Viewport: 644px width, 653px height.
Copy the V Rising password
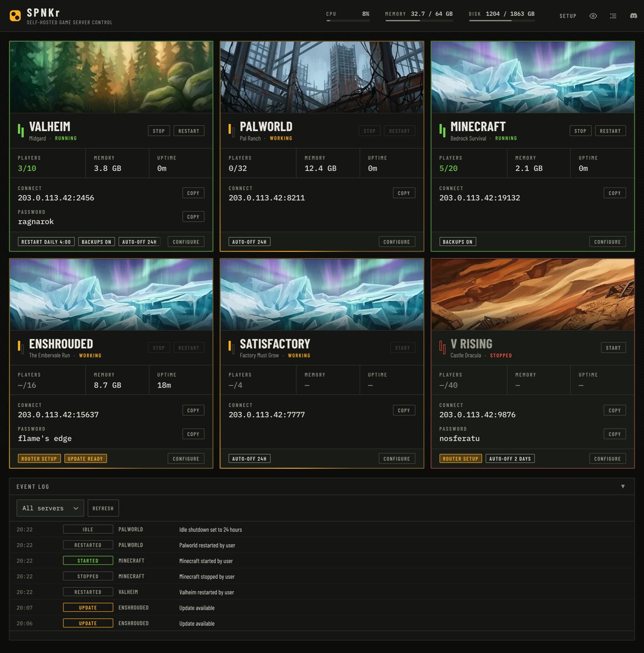point(615,434)
